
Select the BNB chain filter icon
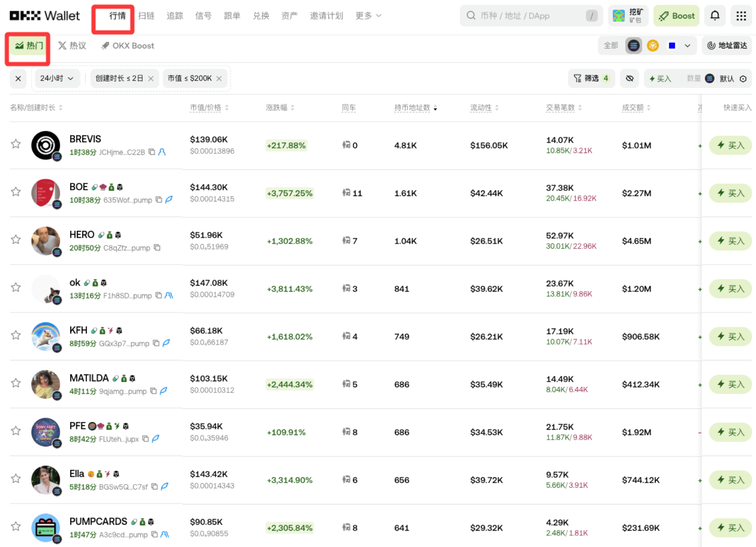pos(652,46)
